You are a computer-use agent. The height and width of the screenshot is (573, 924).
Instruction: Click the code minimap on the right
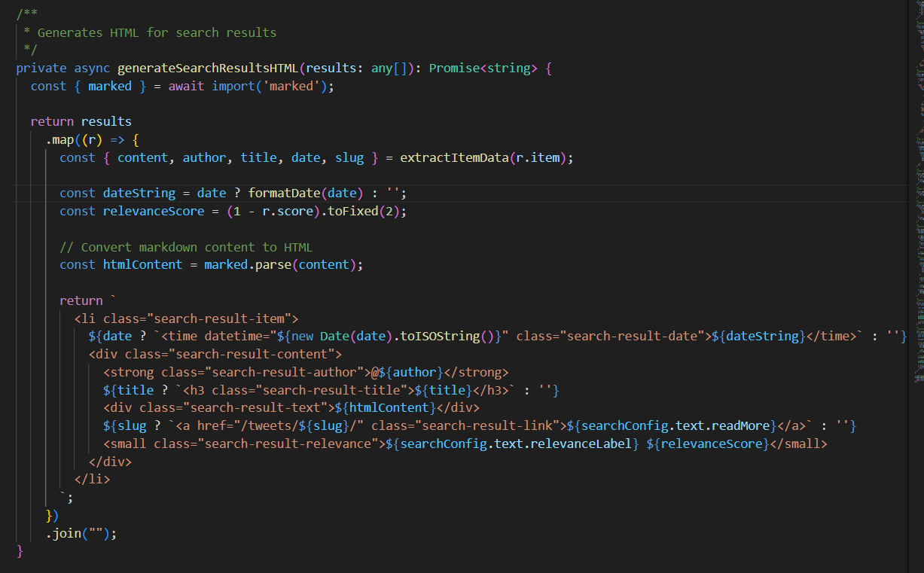coord(919,188)
